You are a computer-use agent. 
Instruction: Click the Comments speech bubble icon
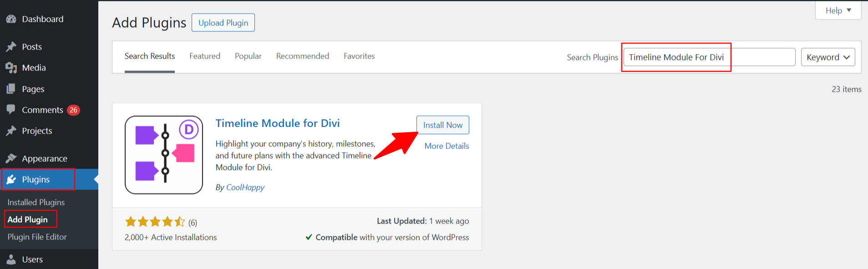pos(11,110)
